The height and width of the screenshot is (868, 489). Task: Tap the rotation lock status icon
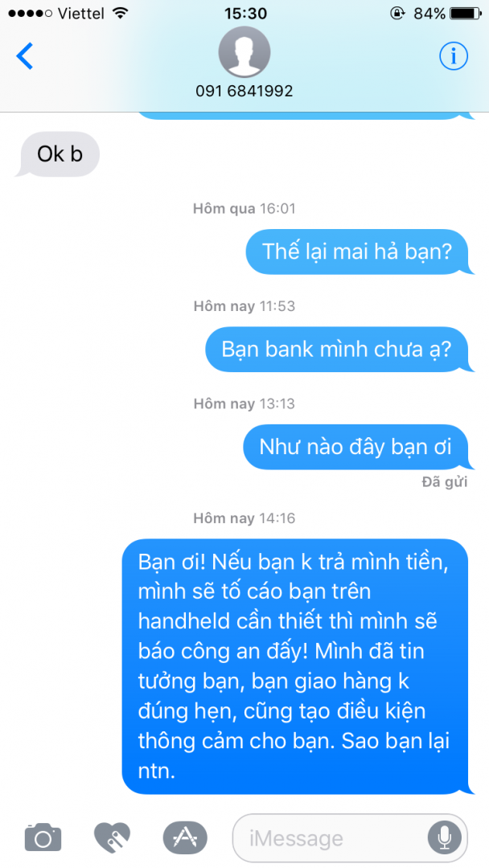click(397, 14)
